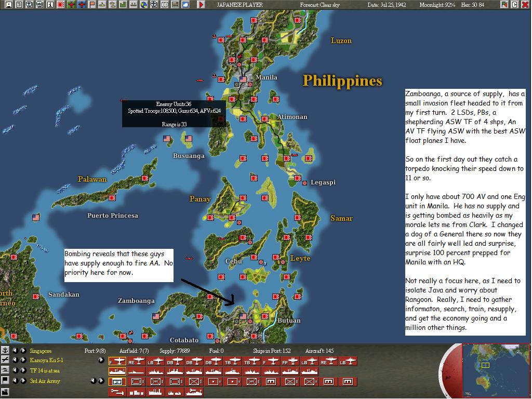Click US flag base below Zamboanga label
This screenshot has height=399, width=532.
pyautogui.click(x=156, y=316)
